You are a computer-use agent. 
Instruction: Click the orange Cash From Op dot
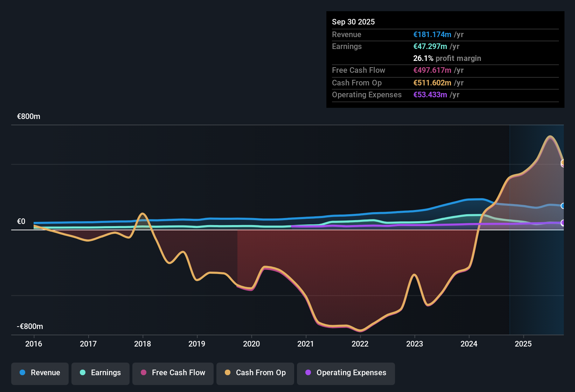228,373
